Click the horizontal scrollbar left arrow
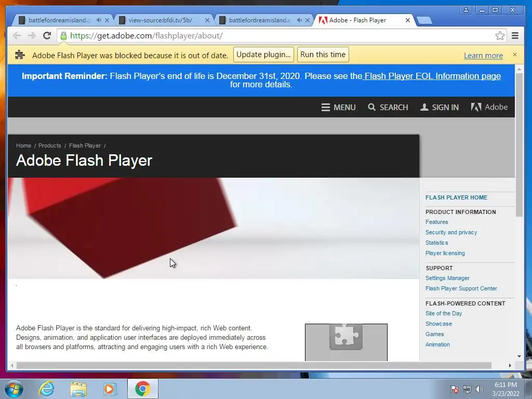 [x=12, y=365]
